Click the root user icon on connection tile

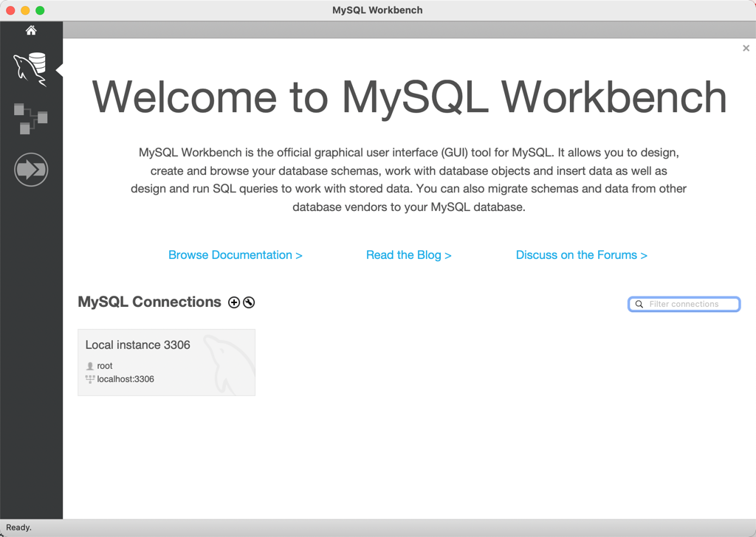[89, 366]
